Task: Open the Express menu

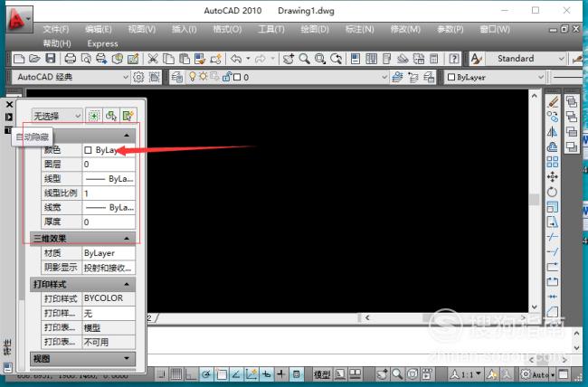Action: 103,43
